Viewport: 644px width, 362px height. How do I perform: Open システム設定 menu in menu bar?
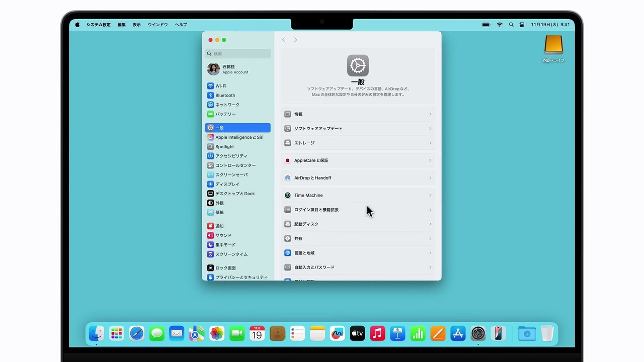pos(98,25)
